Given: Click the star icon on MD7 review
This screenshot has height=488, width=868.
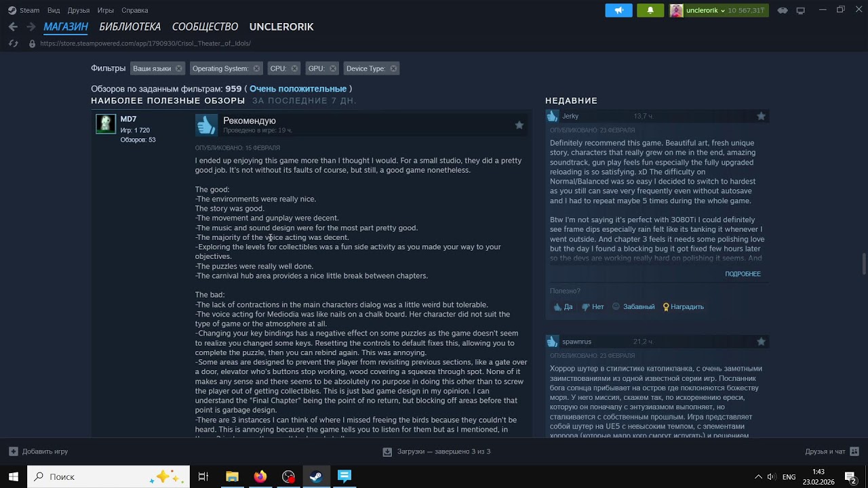Looking at the screenshot, I should pyautogui.click(x=519, y=125).
